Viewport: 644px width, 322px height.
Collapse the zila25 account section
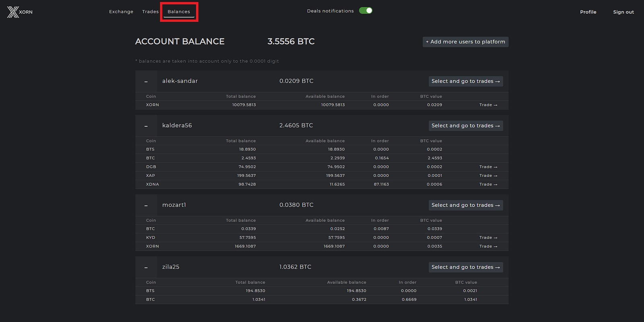point(146,267)
